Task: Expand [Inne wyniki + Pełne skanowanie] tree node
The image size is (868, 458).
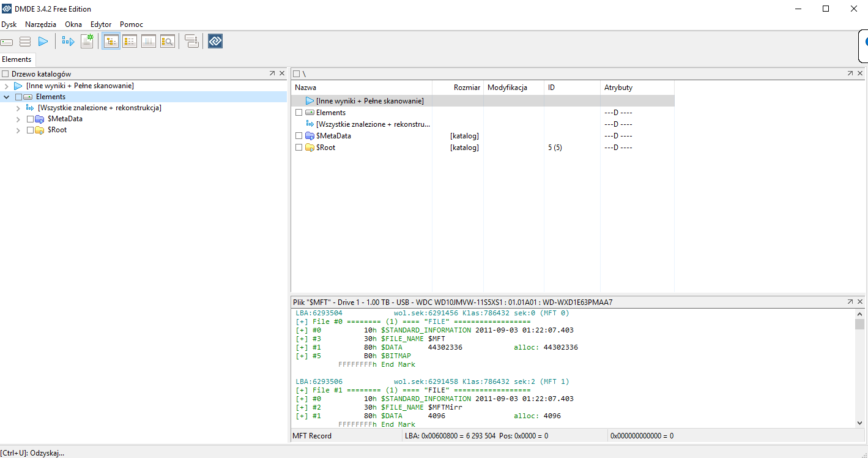Action: 7,86
